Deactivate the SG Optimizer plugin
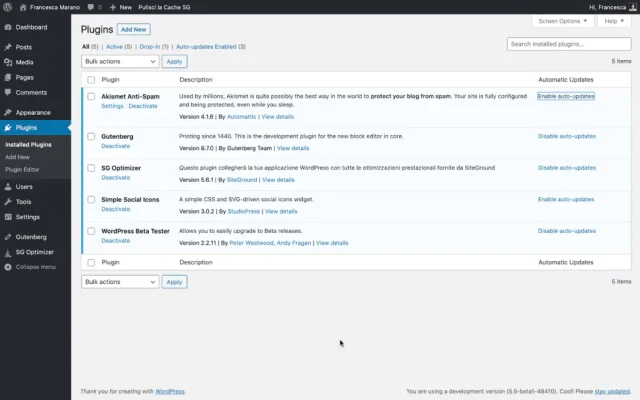Screen dimensions: 640x400 coord(116,178)
